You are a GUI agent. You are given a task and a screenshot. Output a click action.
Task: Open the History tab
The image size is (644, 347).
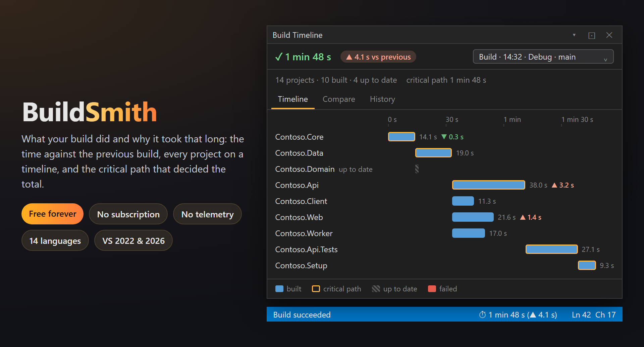coord(382,99)
